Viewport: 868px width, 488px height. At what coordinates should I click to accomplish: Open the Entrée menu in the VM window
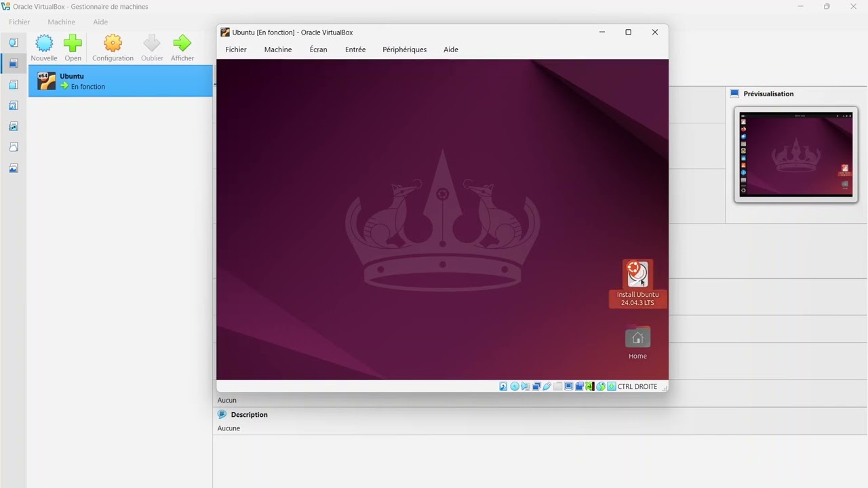[x=355, y=49]
